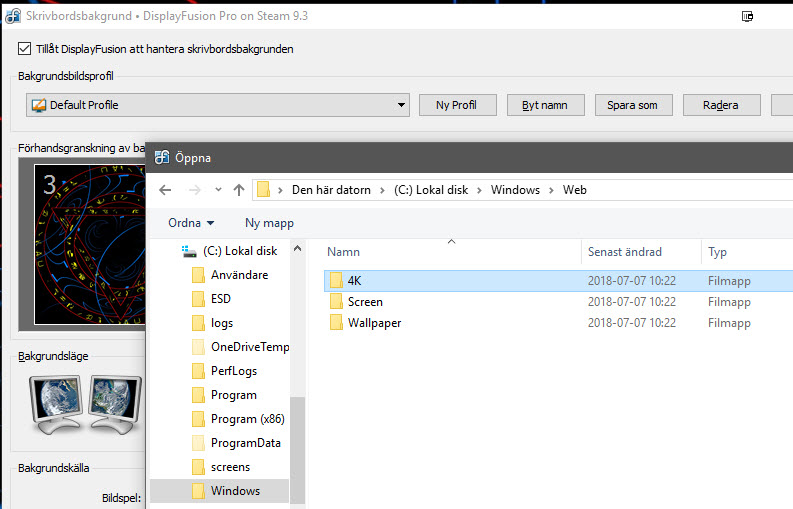793x509 pixels.
Task: Open the Default Profile dropdown
Action: coord(401,105)
